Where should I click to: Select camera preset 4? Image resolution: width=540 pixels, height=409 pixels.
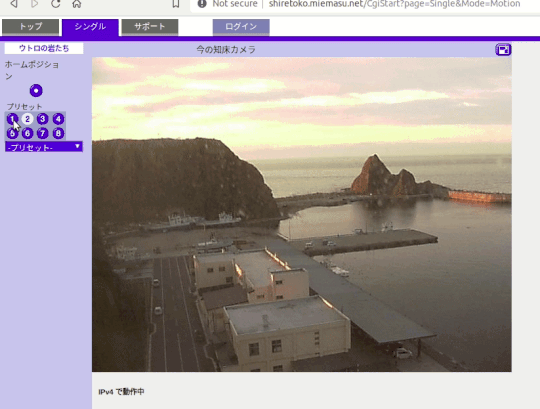point(58,119)
